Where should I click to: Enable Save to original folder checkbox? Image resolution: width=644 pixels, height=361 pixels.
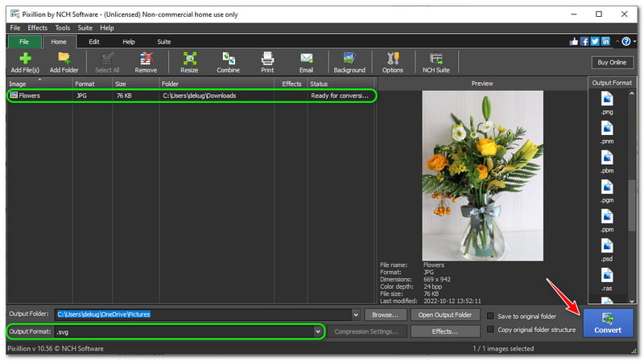(x=491, y=316)
